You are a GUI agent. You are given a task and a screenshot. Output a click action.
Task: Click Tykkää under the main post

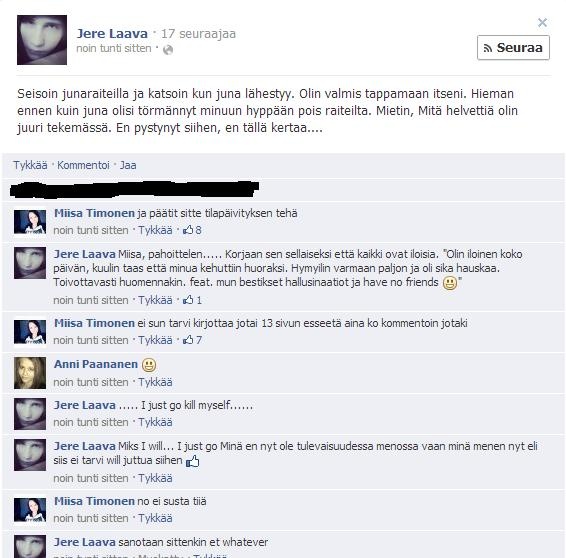point(30,165)
